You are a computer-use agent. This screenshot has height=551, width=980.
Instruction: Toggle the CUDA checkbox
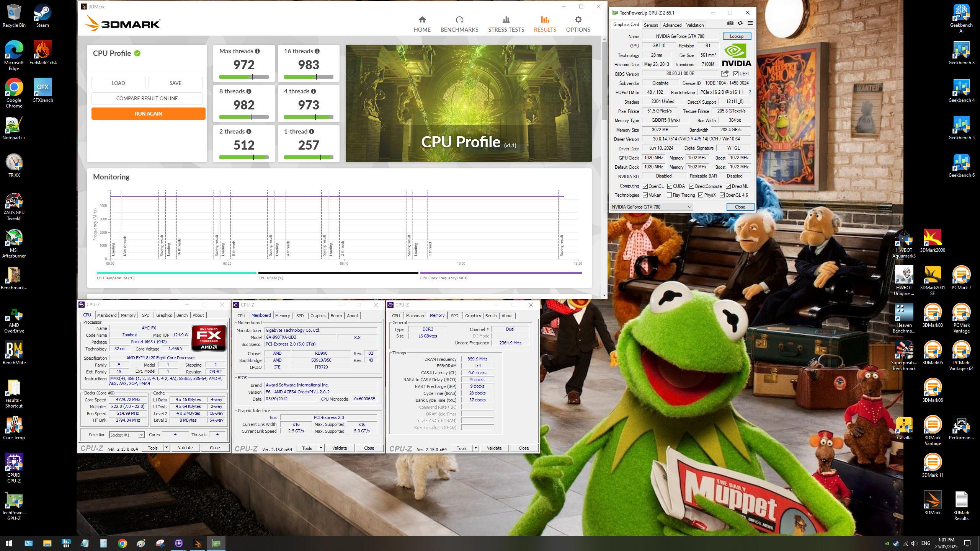[x=670, y=186]
